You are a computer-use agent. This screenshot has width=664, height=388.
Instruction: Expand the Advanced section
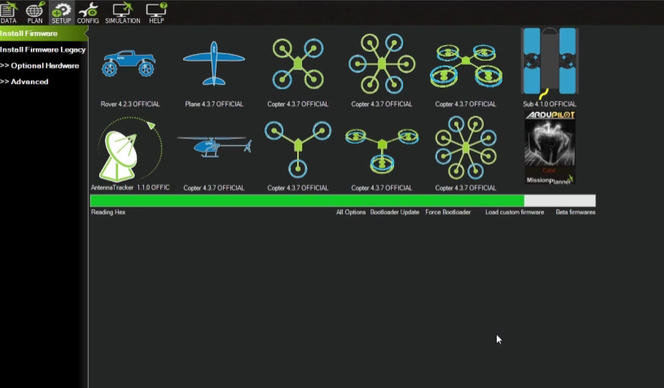[x=24, y=82]
